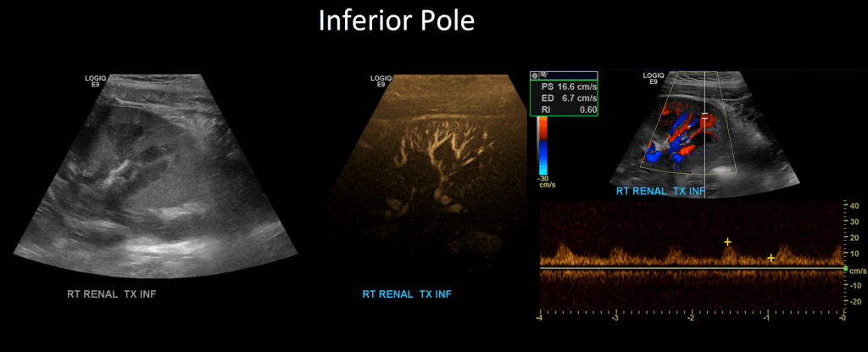The image size is (868, 352).
Task: Click the peak systolic caliper cross on waveform
Action: 727,243
